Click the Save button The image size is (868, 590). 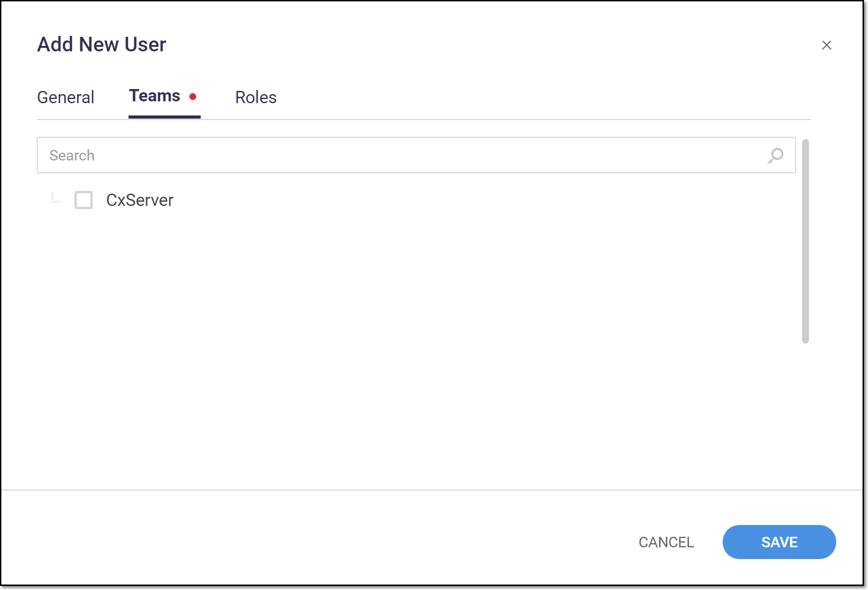coord(779,542)
